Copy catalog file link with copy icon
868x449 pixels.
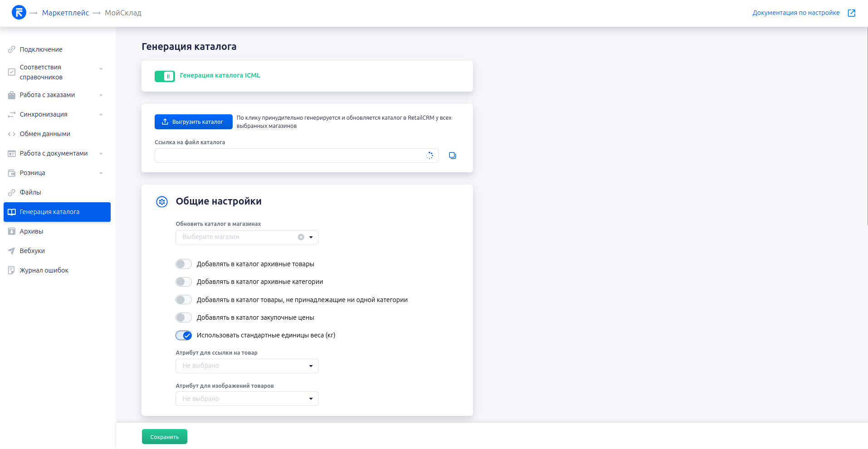(x=452, y=156)
